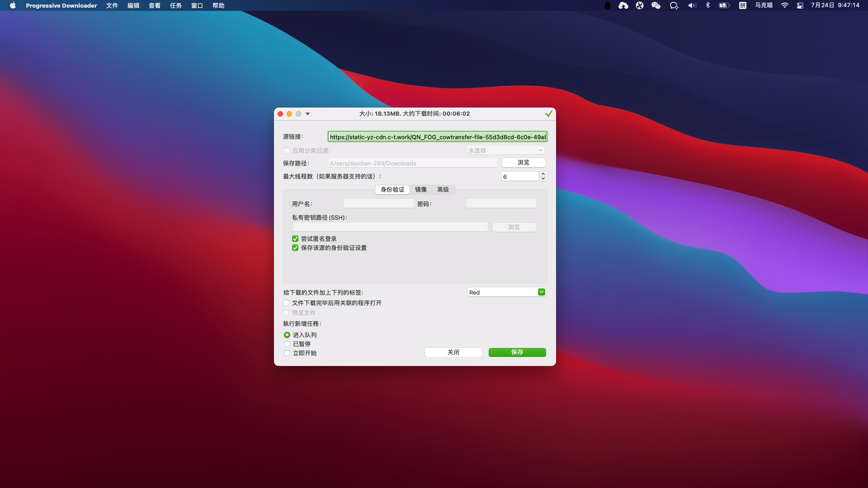
Task: Select the 立即开始 radio button
Action: [x=287, y=353]
